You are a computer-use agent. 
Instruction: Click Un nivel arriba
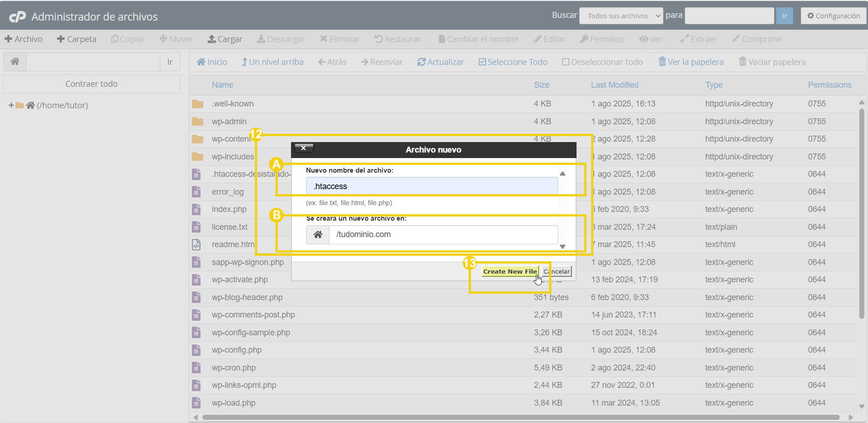(x=273, y=62)
